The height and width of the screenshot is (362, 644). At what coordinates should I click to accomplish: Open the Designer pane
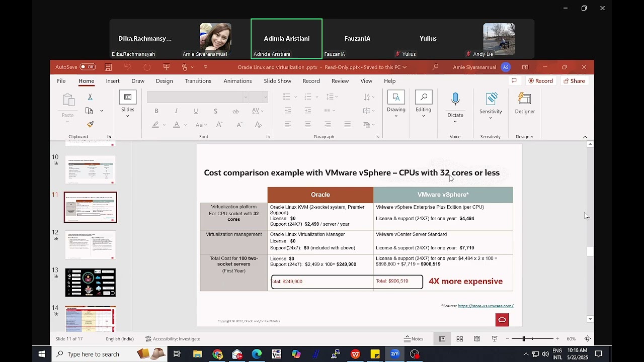tap(525, 103)
